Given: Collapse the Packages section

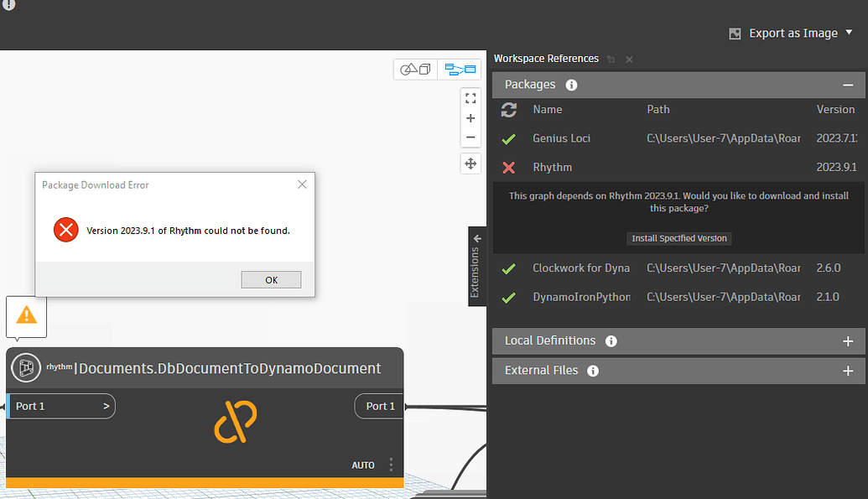Looking at the screenshot, I should click(848, 85).
